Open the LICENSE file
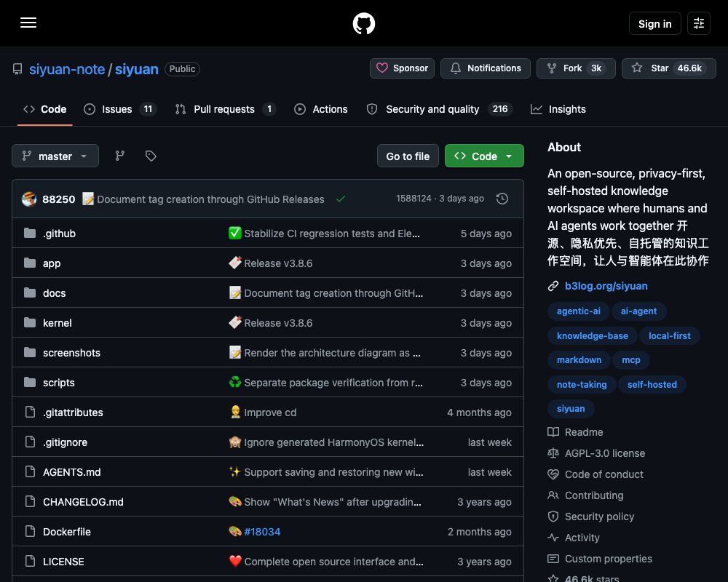This screenshot has width=728, height=582. [x=63, y=562]
